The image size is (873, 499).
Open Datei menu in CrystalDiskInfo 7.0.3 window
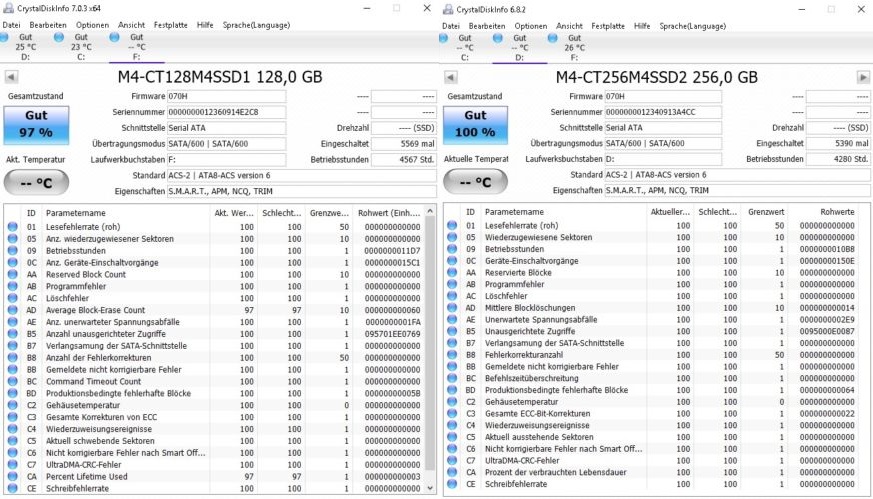11,25
